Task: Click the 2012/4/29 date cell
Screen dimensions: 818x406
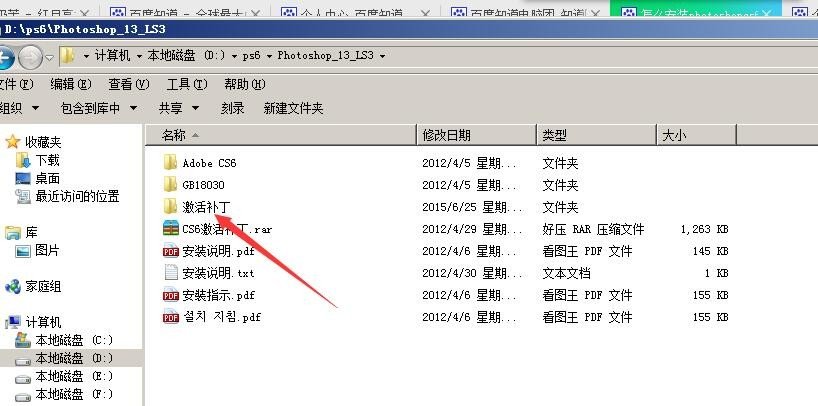Action: tap(472, 229)
